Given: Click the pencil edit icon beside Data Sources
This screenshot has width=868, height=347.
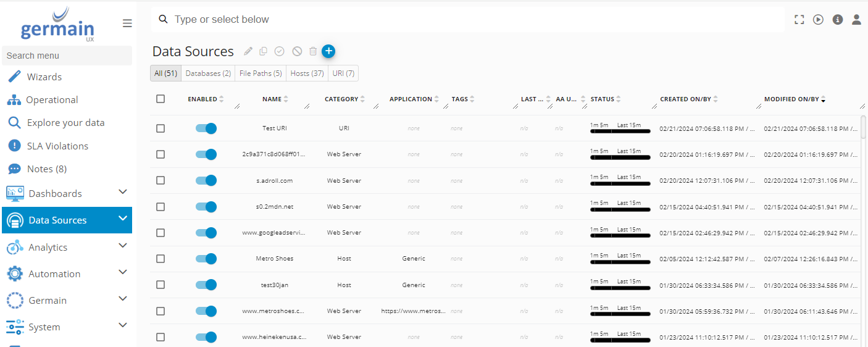Looking at the screenshot, I should [x=248, y=51].
